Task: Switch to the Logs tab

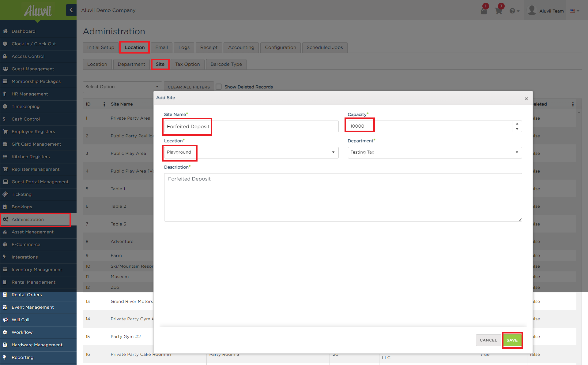Action: coord(184,47)
